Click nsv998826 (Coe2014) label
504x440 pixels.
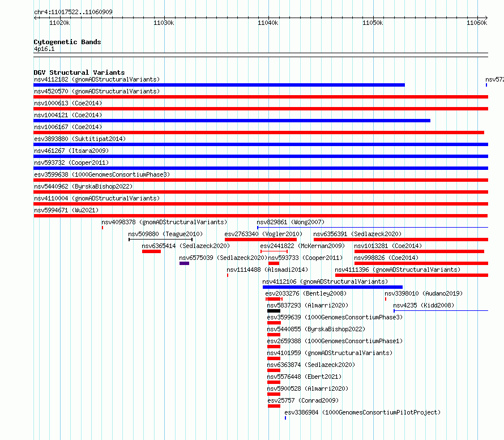[386, 258]
